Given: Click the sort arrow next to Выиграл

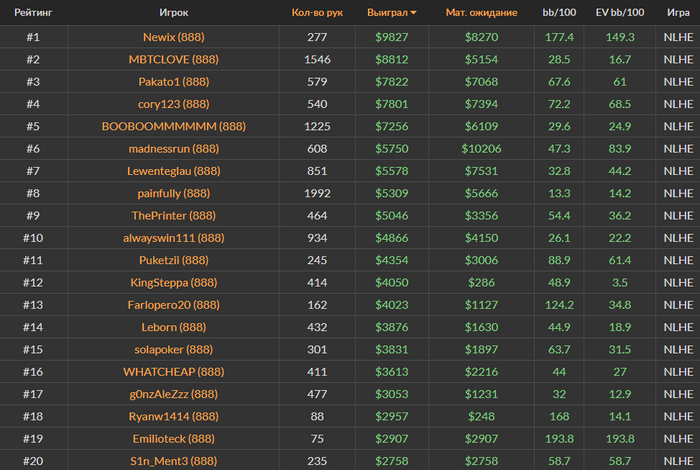Looking at the screenshot, I should (413, 13).
